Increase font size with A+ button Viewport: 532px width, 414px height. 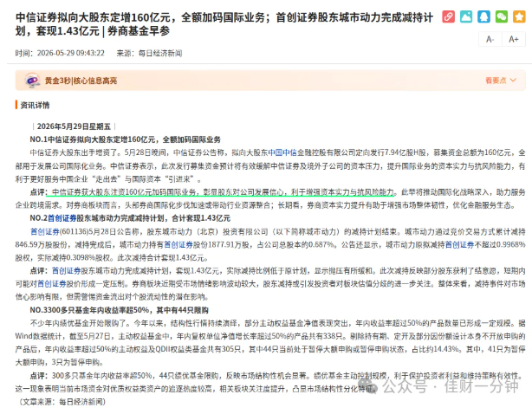514,39
